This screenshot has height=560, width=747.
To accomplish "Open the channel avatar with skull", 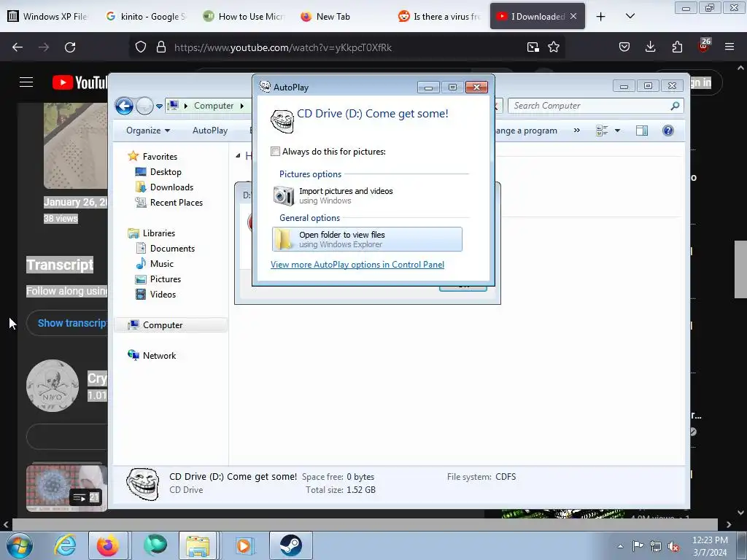I will pyautogui.click(x=53, y=386).
